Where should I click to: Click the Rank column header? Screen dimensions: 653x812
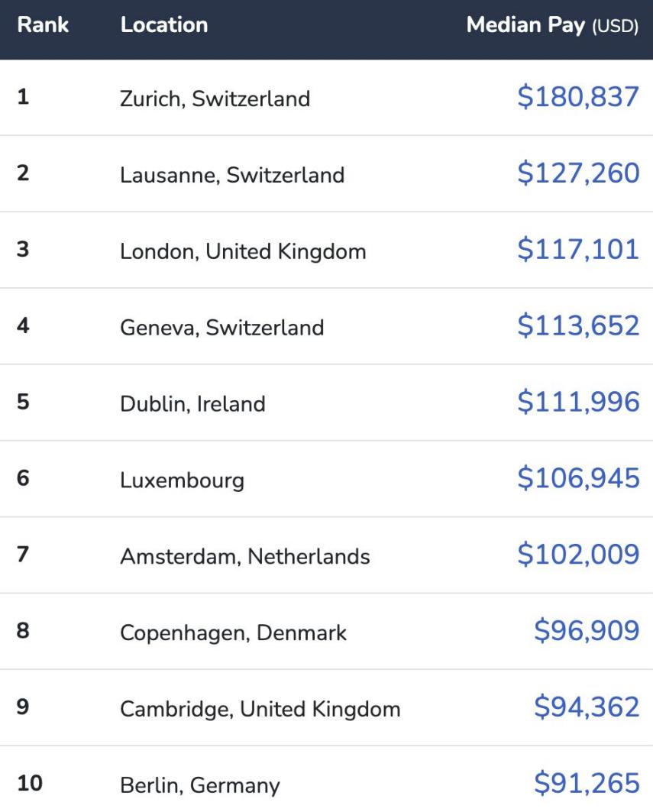43,25
